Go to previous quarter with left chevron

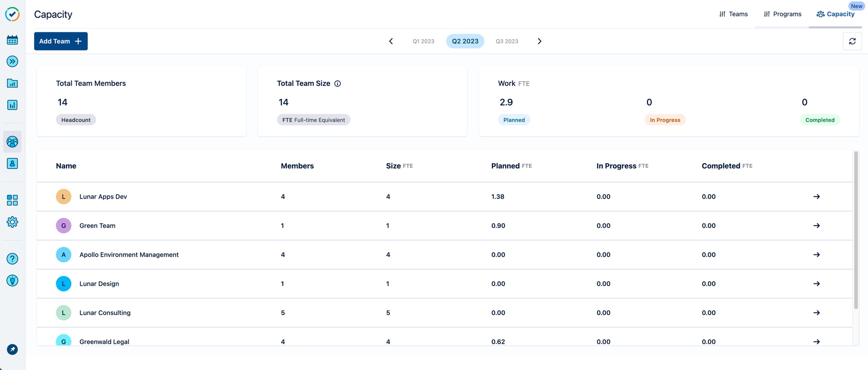pyautogui.click(x=391, y=41)
